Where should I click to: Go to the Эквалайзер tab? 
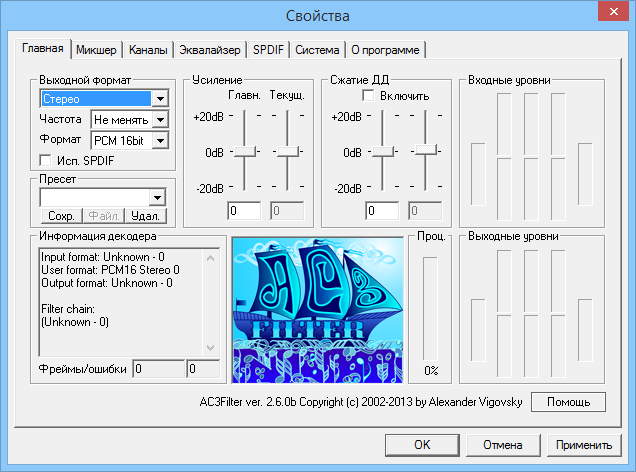pos(210,50)
